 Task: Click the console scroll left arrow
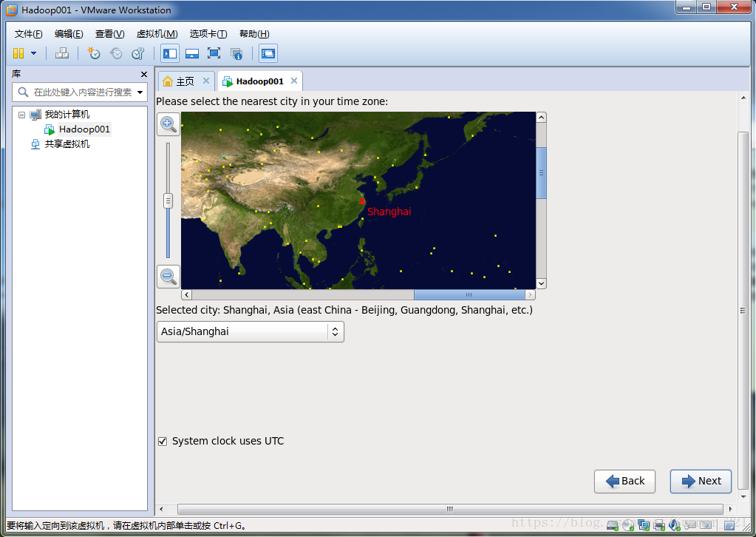(x=161, y=509)
